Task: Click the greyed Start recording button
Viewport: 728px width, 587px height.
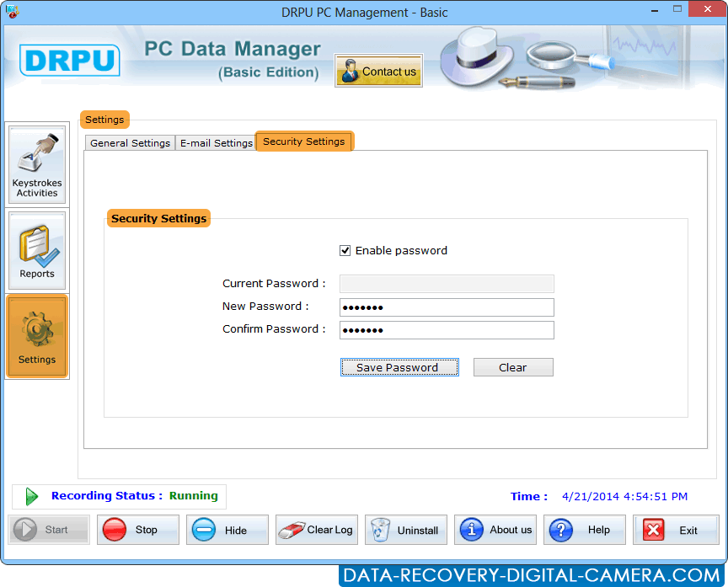Action: (x=49, y=530)
